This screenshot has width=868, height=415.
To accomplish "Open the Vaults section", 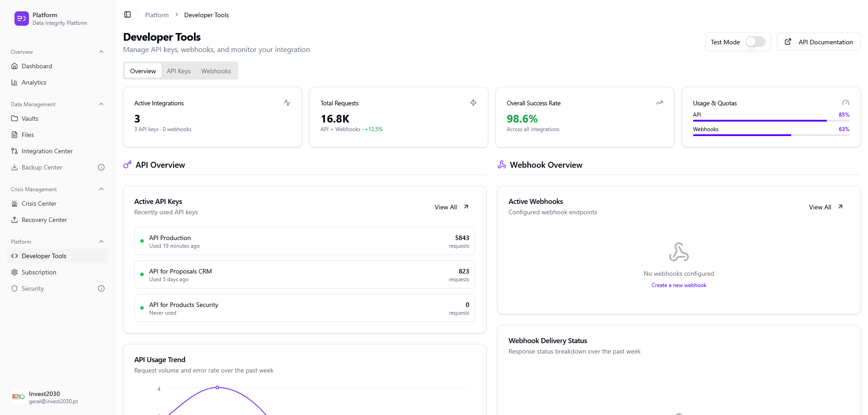I will click(x=31, y=118).
